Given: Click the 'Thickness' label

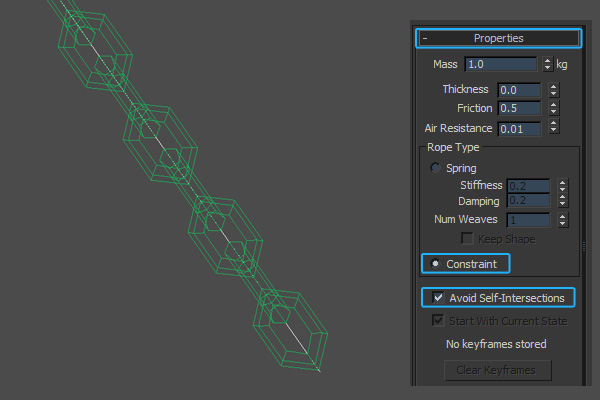Looking at the screenshot, I should point(465,89).
